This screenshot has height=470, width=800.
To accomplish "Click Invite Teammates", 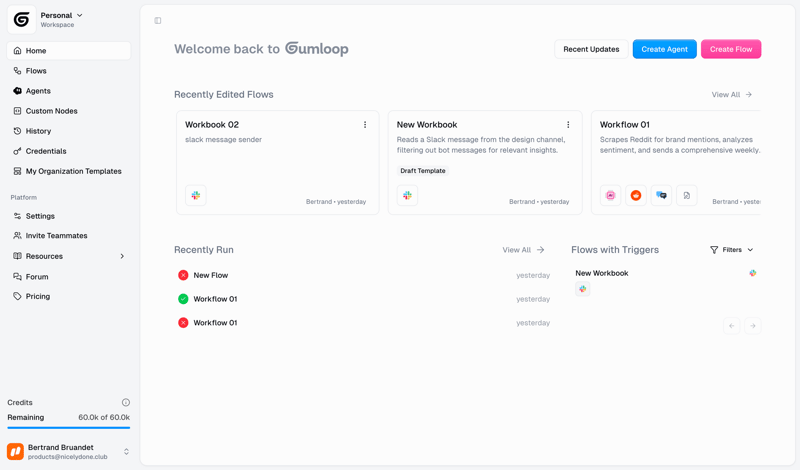I will point(69,236).
